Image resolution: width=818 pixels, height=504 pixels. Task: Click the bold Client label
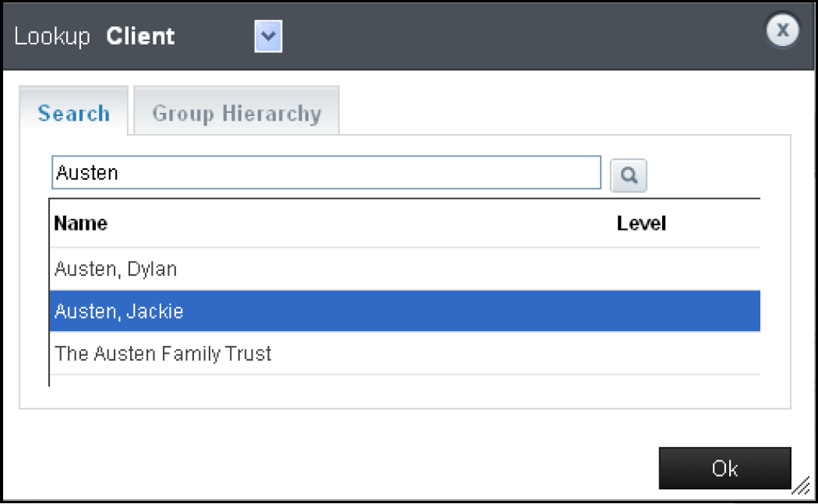click(x=140, y=37)
